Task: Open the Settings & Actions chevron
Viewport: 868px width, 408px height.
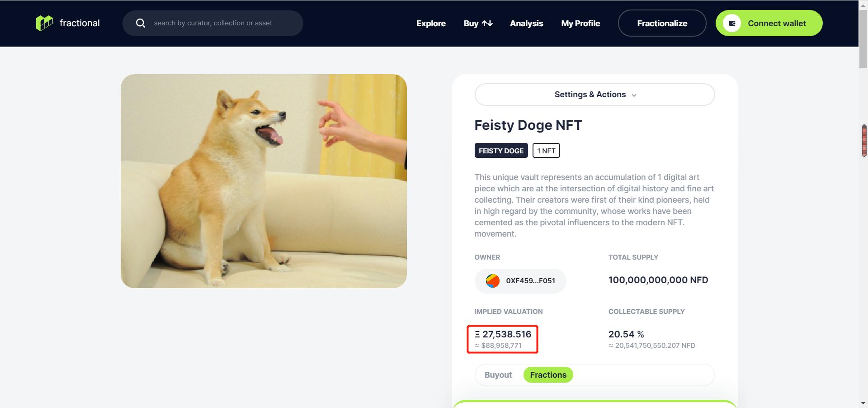Action: (x=634, y=95)
